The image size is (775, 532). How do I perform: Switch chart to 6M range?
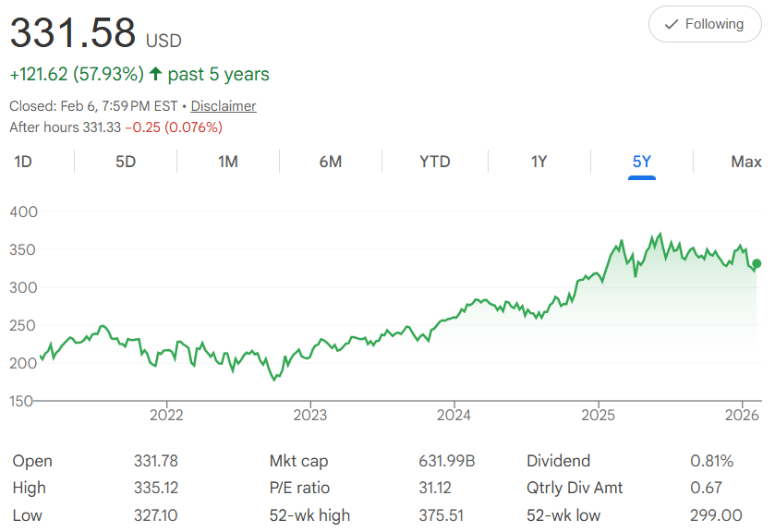tap(331, 162)
